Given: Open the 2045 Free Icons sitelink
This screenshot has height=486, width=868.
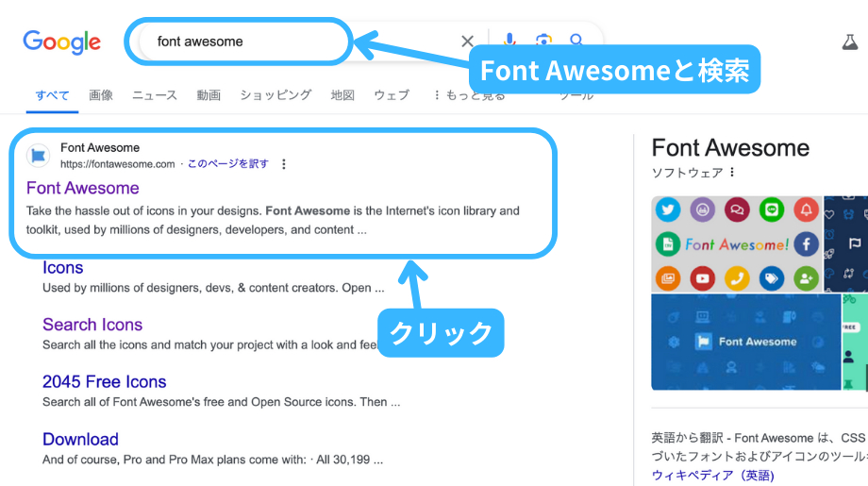Looking at the screenshot, I should pyautogui.click(x=104, y=382).
